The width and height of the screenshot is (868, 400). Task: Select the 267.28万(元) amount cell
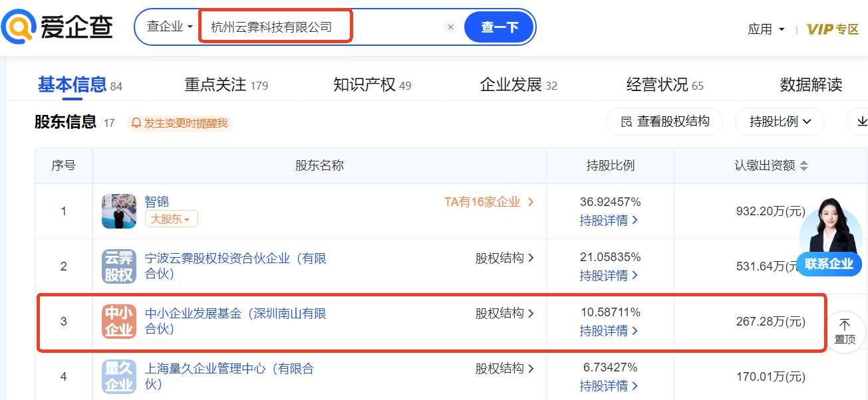(770, 322)
